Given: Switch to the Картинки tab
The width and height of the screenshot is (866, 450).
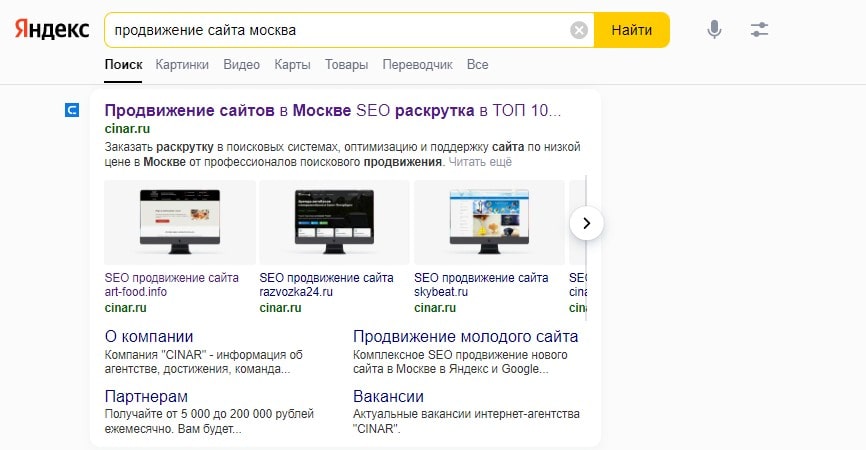Looking at the screenshot, I should pyautogui.click(x=182, y=65).
